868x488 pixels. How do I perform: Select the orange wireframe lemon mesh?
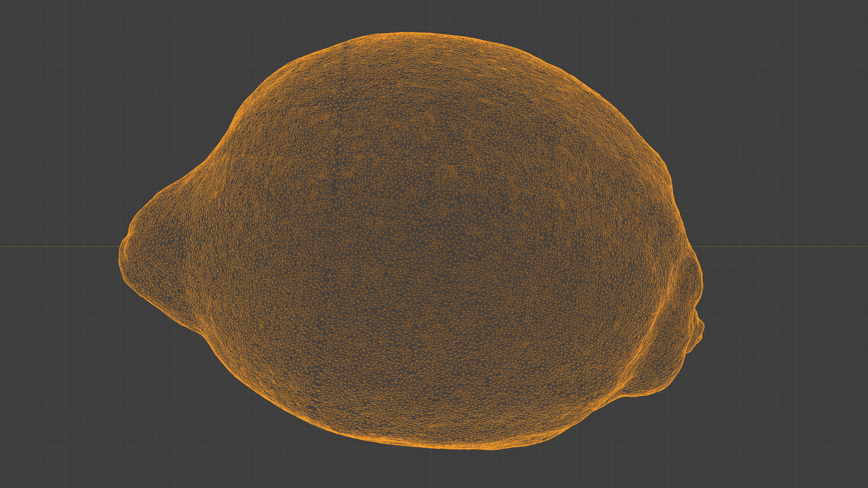coord(412,241)
